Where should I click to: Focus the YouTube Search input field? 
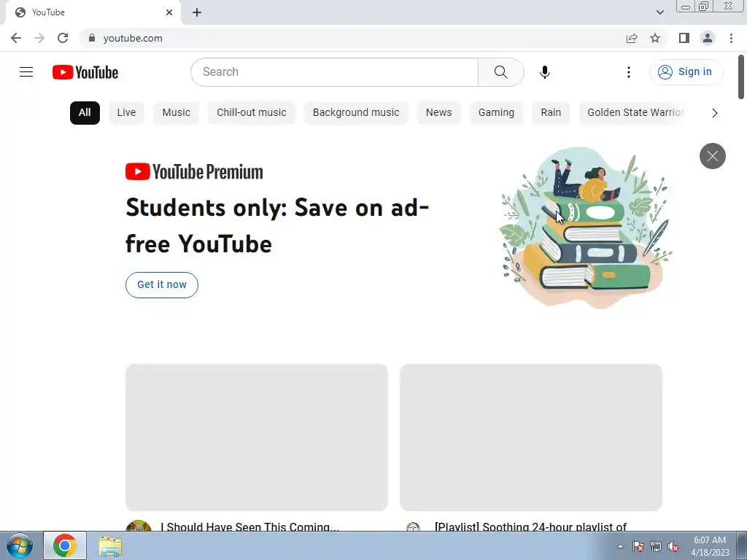point(334,72)
